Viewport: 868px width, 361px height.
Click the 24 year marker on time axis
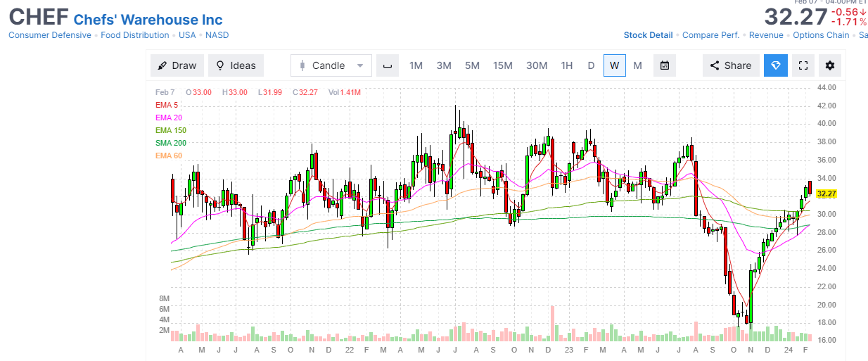click(x=788, y=350)
